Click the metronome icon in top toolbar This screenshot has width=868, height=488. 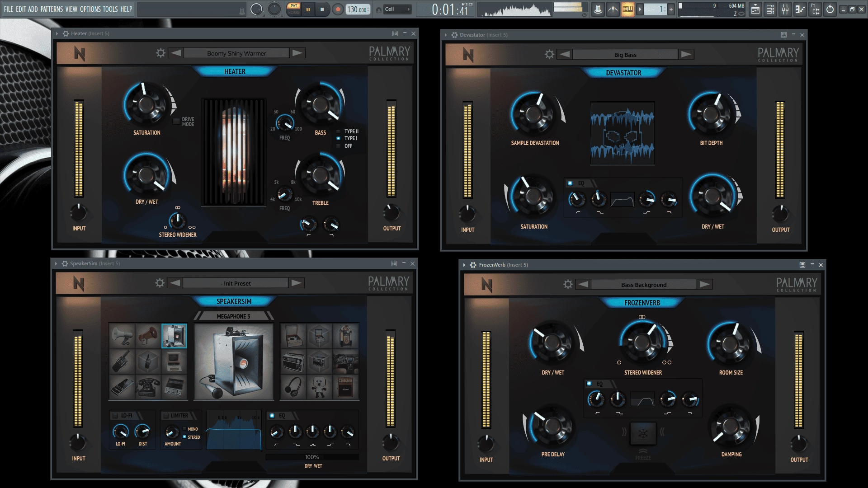coord(598,9)
